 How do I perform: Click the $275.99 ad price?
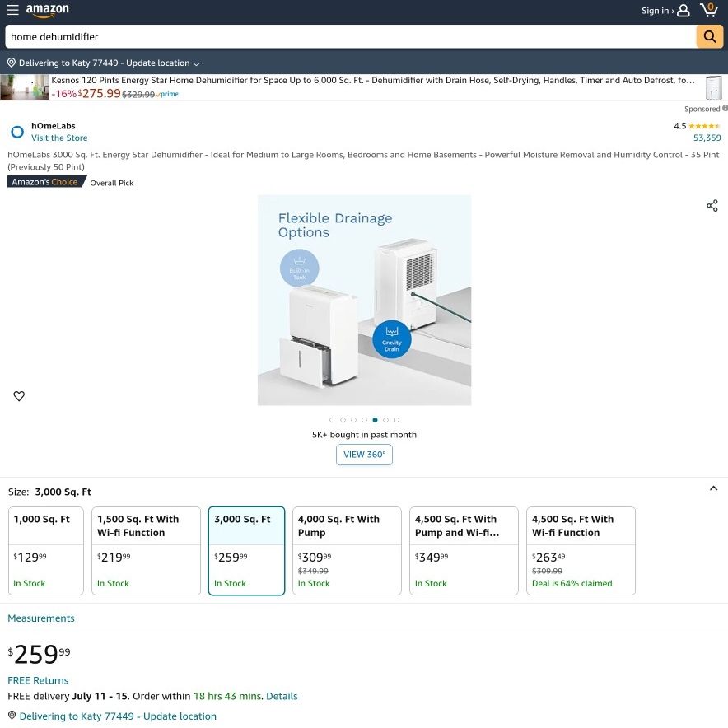coord(100,93)
